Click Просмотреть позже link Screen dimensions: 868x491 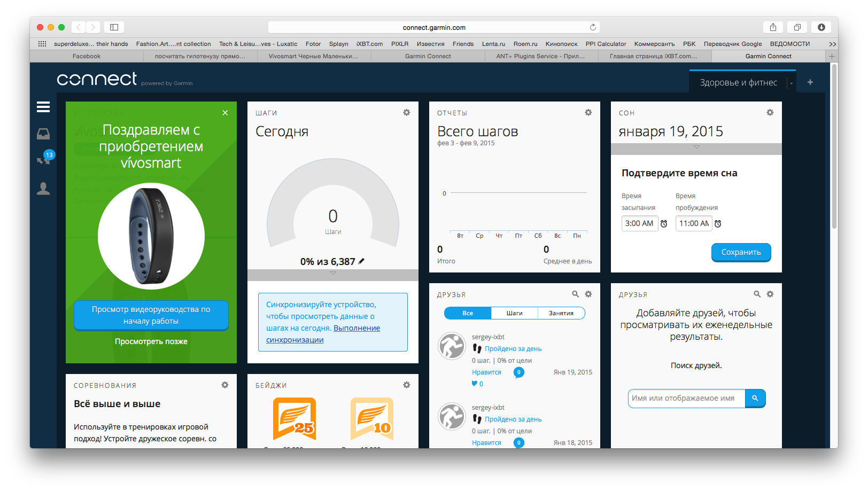pos(151,341)
